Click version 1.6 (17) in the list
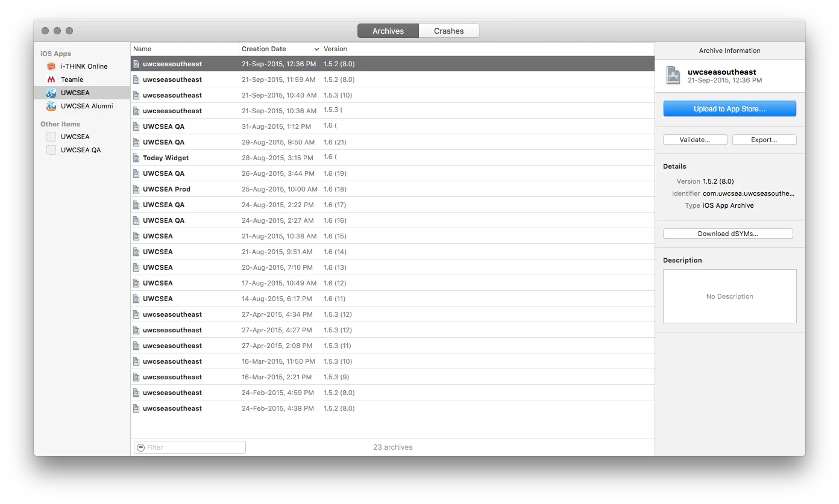Viewport: 839px width, 504px height. point(335,205)
